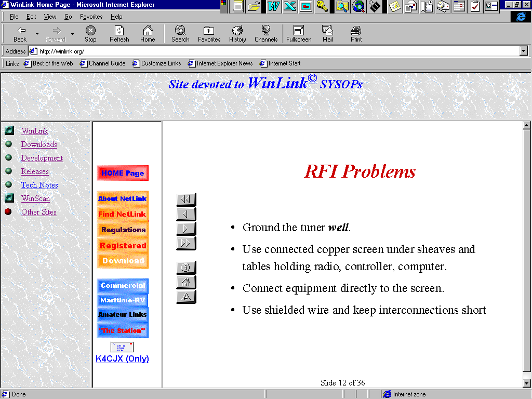Print the current page

[x=356, y=34]
